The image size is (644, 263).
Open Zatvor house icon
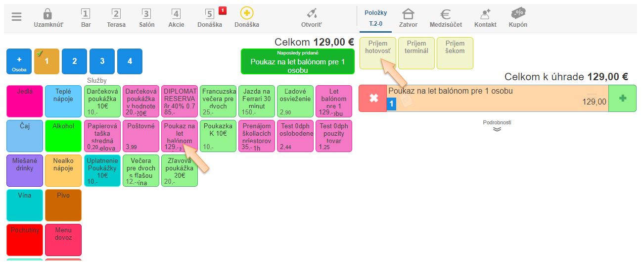point(408,14)
